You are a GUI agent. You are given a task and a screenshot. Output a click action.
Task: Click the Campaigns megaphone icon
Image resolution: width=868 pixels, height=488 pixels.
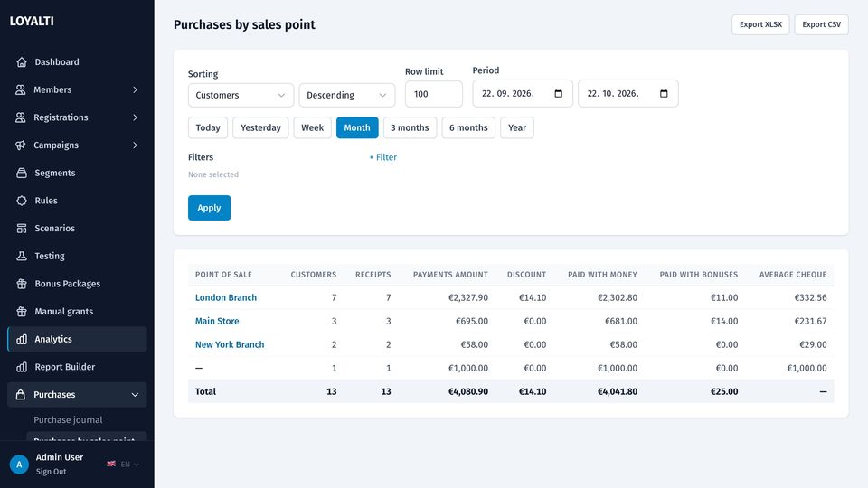point(21,145)
